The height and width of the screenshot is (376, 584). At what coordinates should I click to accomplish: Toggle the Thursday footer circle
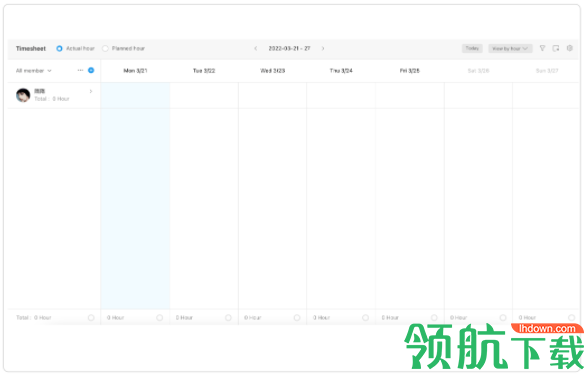(x=365, y=318)
